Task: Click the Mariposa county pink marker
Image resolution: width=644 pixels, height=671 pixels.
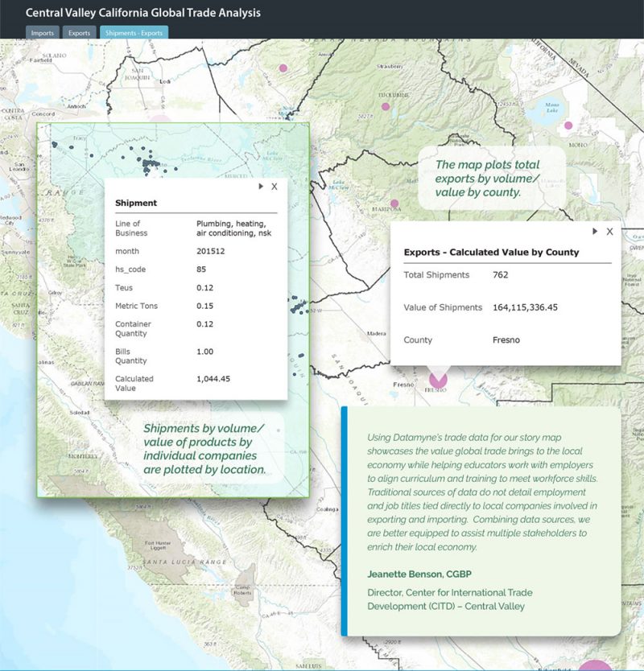Action: [394, 204]
